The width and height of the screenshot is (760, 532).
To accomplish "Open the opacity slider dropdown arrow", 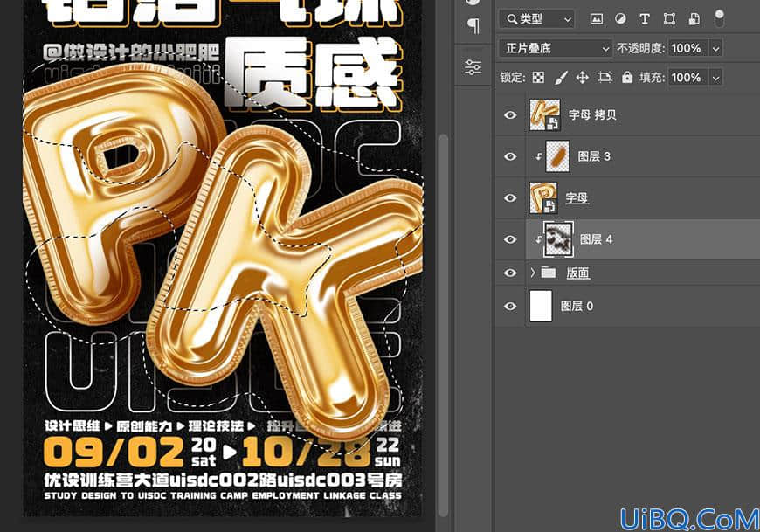I will [x=716, y=48].
